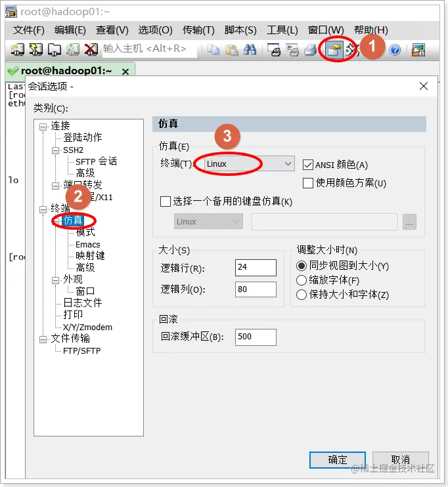Viewport: 448px width, 487px height.
Task: Select the 缩放字体(F) radio button
Action: (x=302, y=280)
